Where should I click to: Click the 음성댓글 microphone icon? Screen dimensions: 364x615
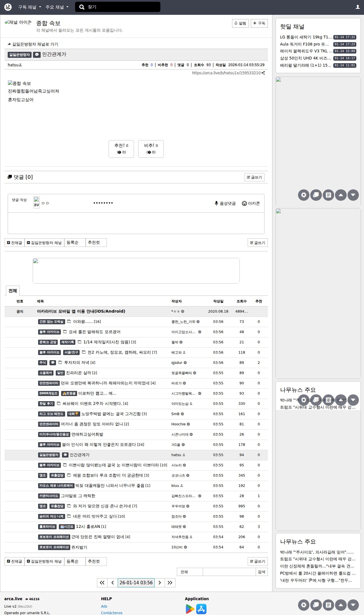click(216, 203)
